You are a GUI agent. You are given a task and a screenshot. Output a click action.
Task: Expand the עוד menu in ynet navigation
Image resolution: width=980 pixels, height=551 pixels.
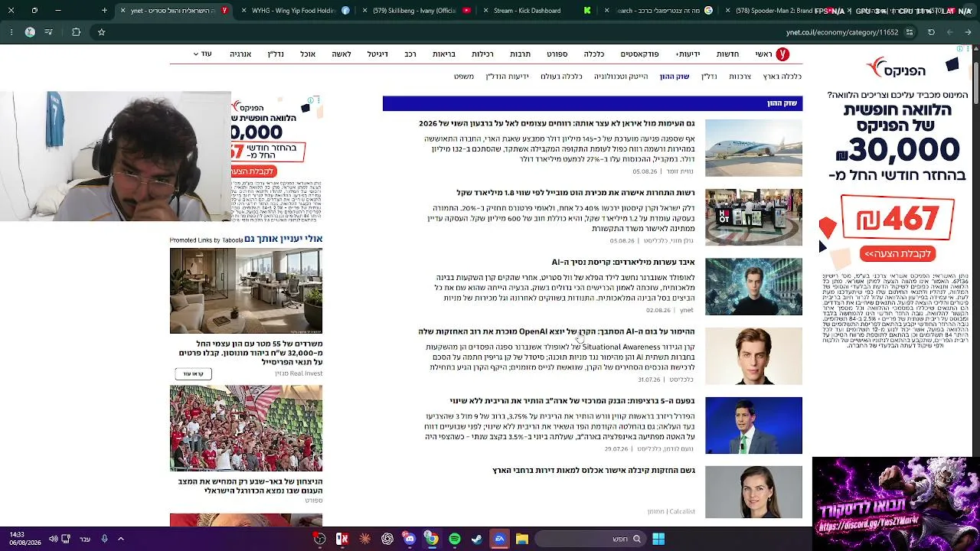203,54
